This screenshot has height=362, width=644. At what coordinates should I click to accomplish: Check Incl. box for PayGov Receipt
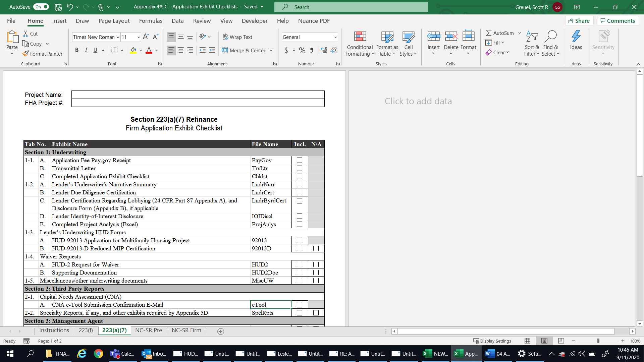(x=300, y=160)
